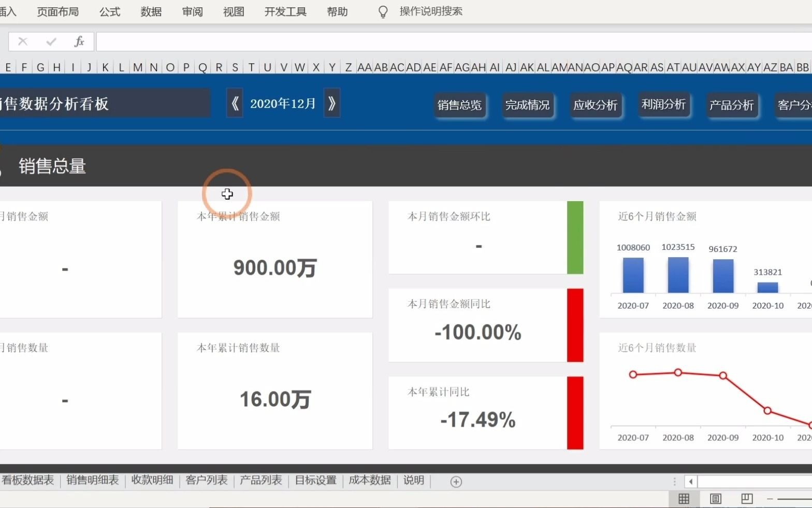Switch to Page Break Preview icon
The image size is (812, 508).
tap(747, 499)
